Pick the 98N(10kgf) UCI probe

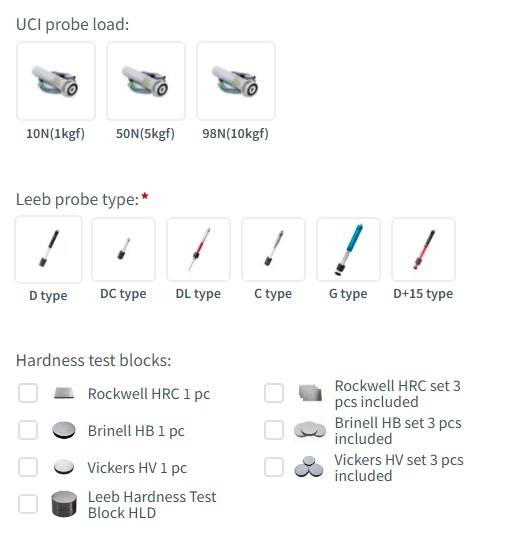point(236,81)
